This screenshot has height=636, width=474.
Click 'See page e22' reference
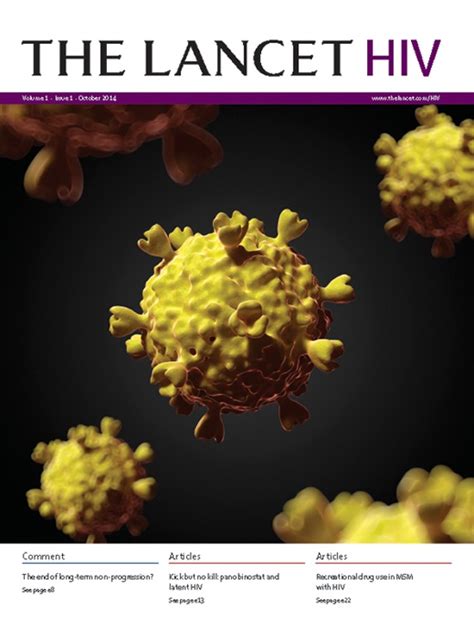(333, 600)
